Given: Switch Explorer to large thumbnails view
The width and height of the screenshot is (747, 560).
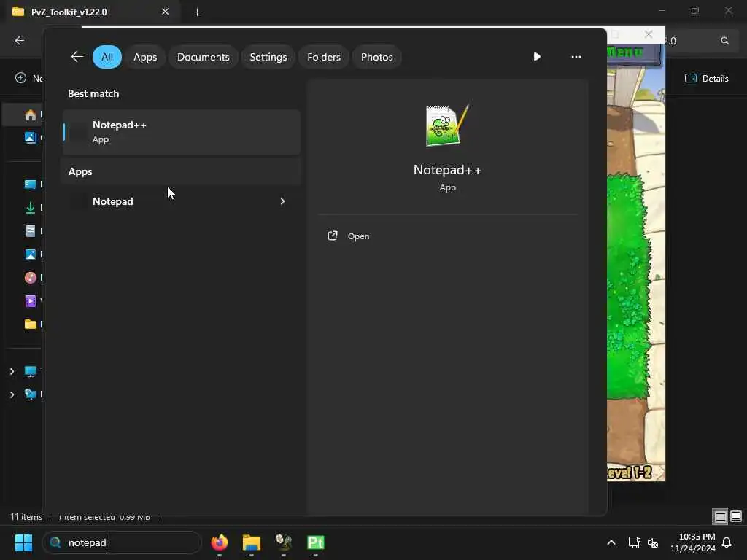Looking at the screenshot, I should 736,517.
